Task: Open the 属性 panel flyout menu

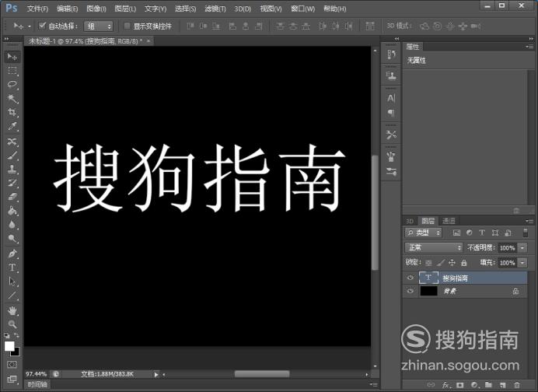Action: 529,47
